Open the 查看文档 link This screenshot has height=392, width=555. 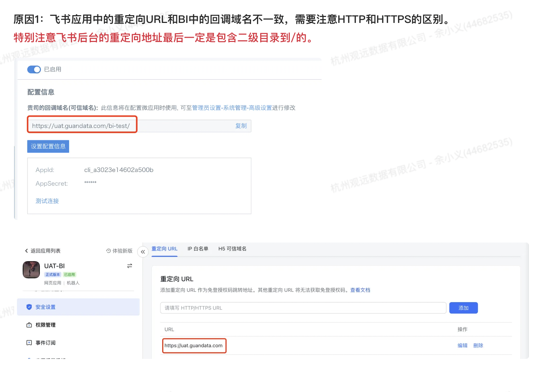[x=360, y=290]
